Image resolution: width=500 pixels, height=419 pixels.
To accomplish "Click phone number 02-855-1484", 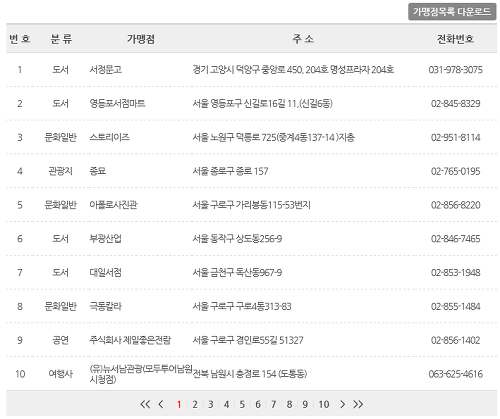I will pos(455,306).
